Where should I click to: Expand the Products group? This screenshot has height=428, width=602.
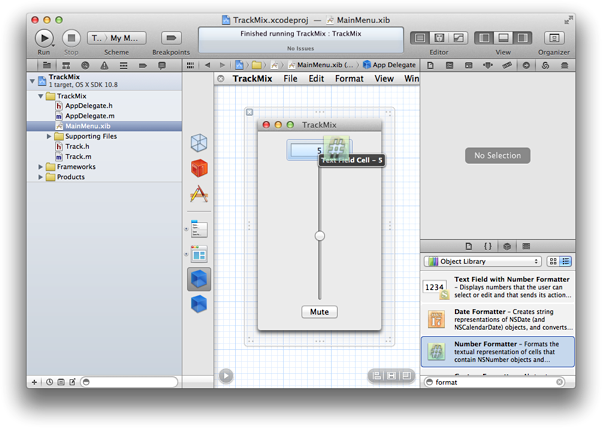click(41, 177)
